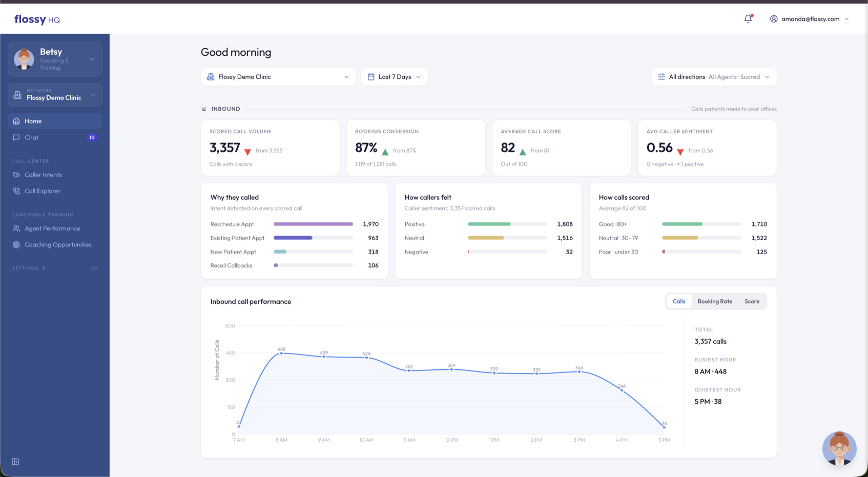Click the Positive sentiment green bar
The width and height of the screenshot is (868, 477).
[489, 224]
